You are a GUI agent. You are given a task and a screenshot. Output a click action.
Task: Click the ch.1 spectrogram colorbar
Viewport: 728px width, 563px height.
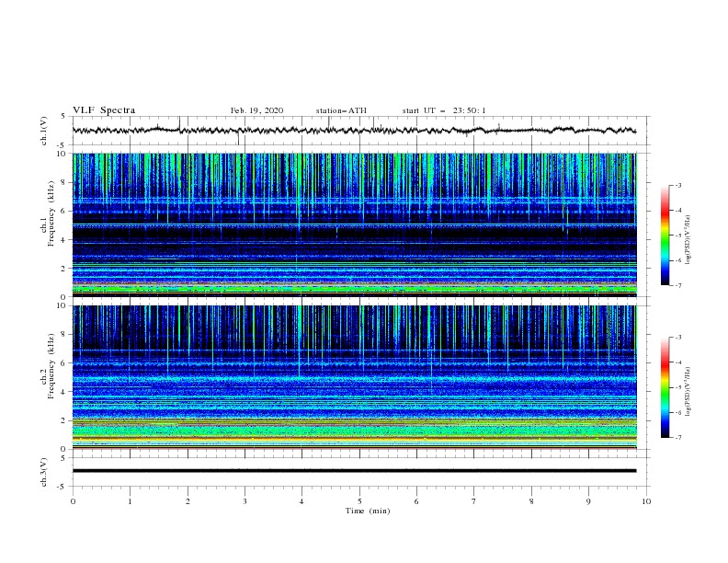[665, 236]
